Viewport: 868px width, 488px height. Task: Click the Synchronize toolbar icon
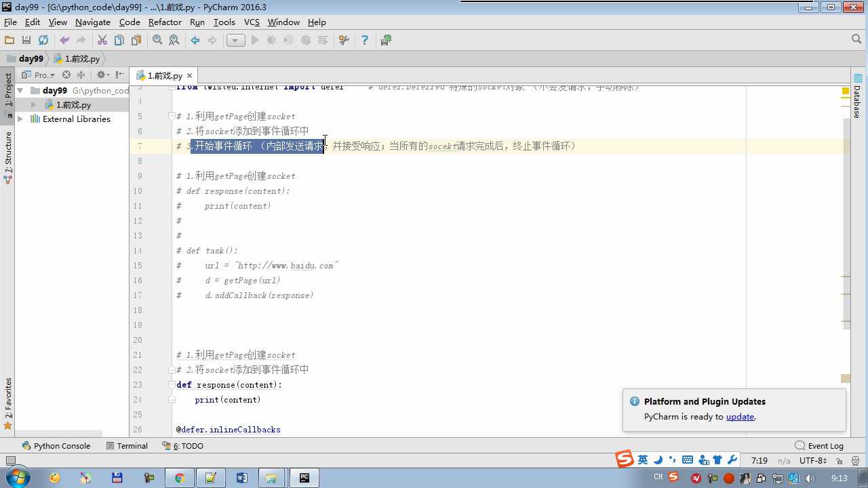point(43,41)
